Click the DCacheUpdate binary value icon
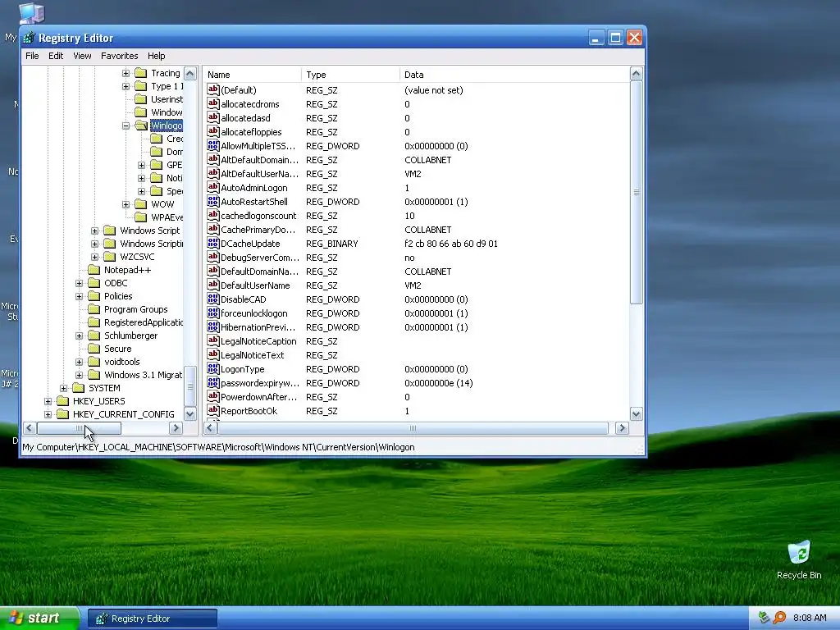This screenshot has width=840, height=630. point(213,243)
